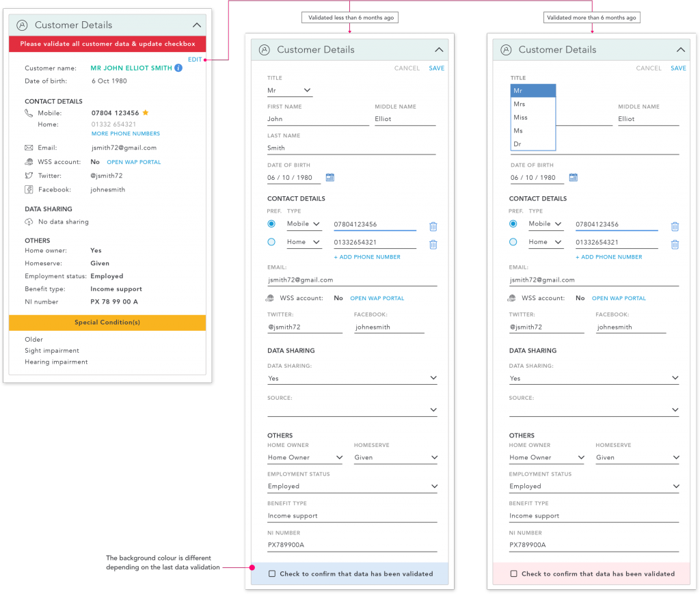This screenshot has width=700, height=594.
Task: Click the info icon beside John Elliot Smith
Action: [x=178, y=68]
